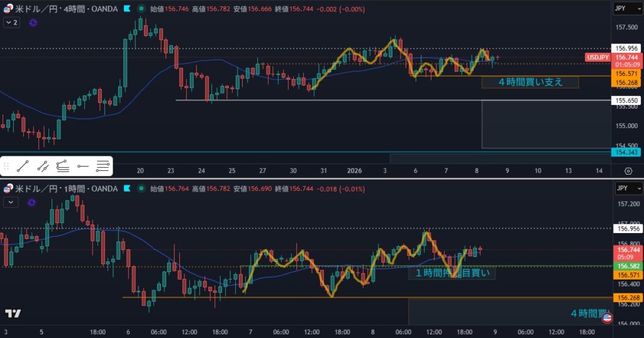644x338 pixels.
Task: Toggle green market status dot on 4-hour chart
Action: 140,9
